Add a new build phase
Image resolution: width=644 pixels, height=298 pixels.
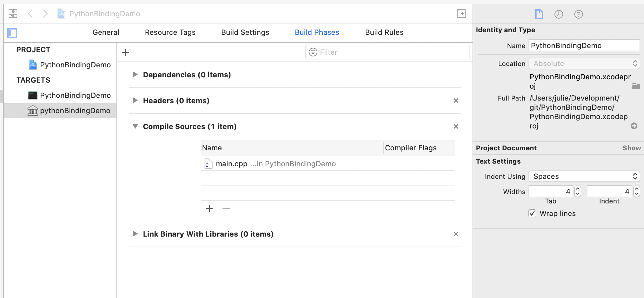125,52
